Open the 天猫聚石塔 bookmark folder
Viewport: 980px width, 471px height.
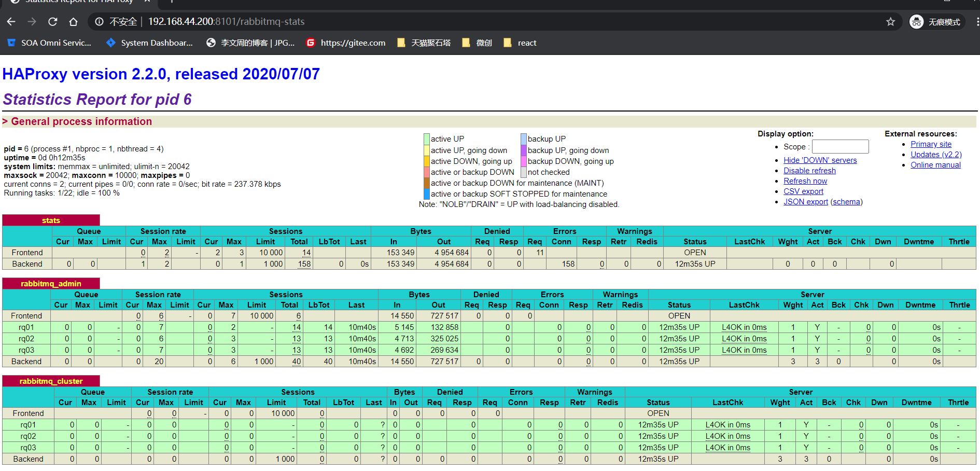(424, 43)
